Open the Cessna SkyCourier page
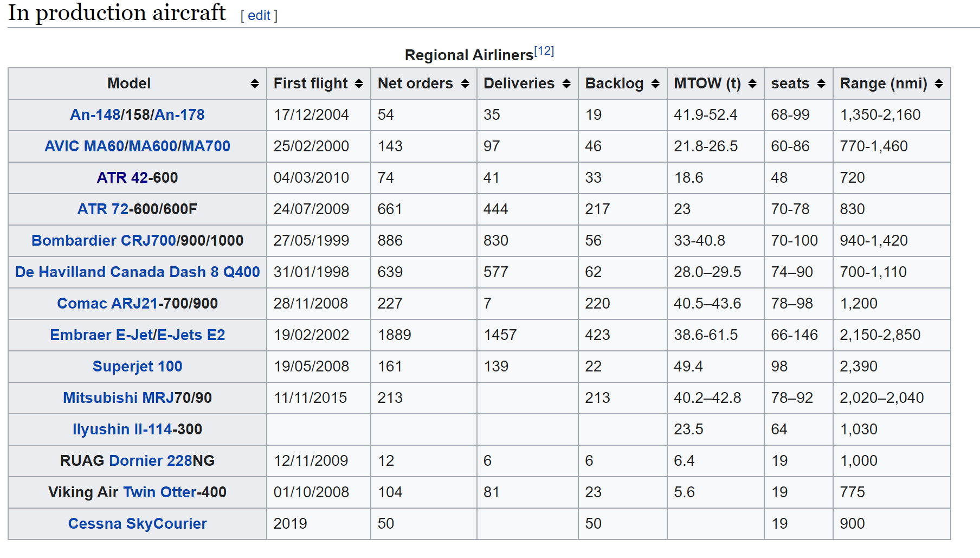 point(137,524)
